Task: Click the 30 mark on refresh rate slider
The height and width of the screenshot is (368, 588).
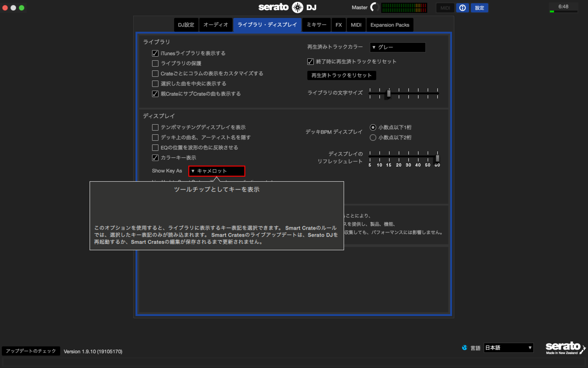Action: coord(408,165)
